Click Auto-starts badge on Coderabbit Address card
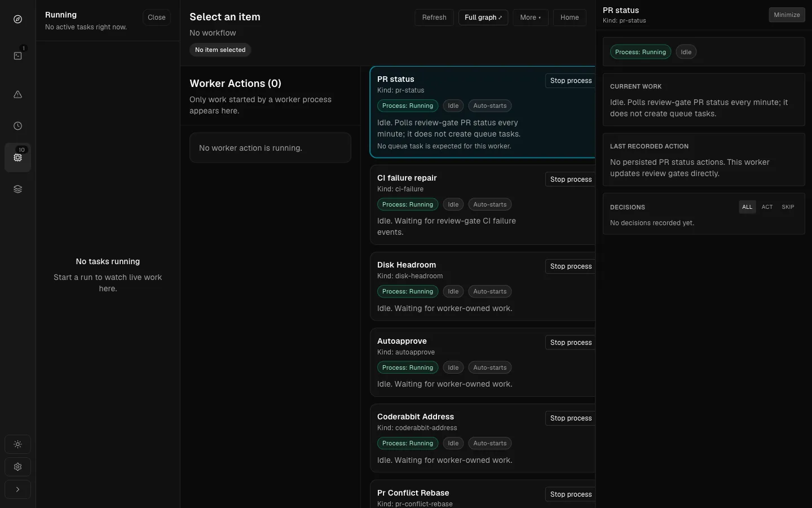 tap(490, 443)
